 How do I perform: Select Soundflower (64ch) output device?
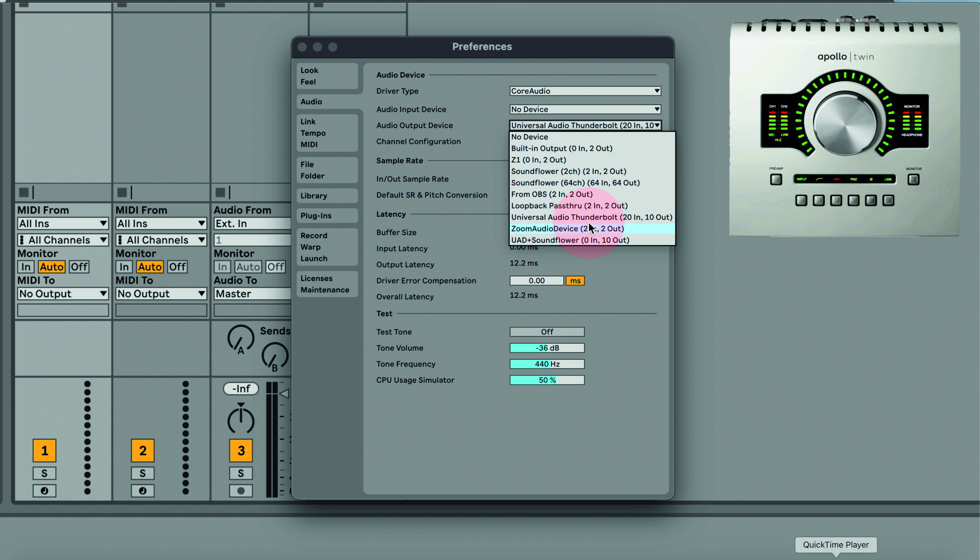(592, 183)
